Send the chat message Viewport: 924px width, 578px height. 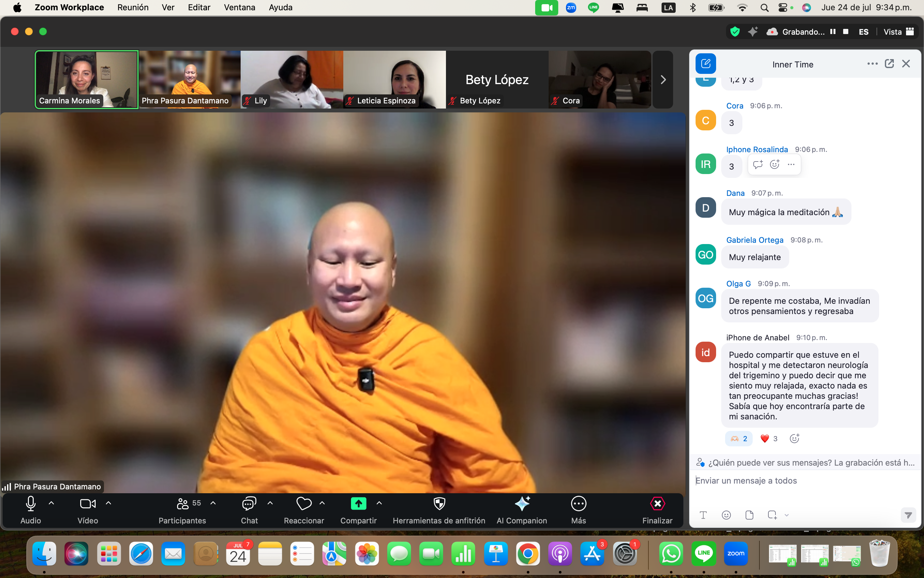coord(908,515)
